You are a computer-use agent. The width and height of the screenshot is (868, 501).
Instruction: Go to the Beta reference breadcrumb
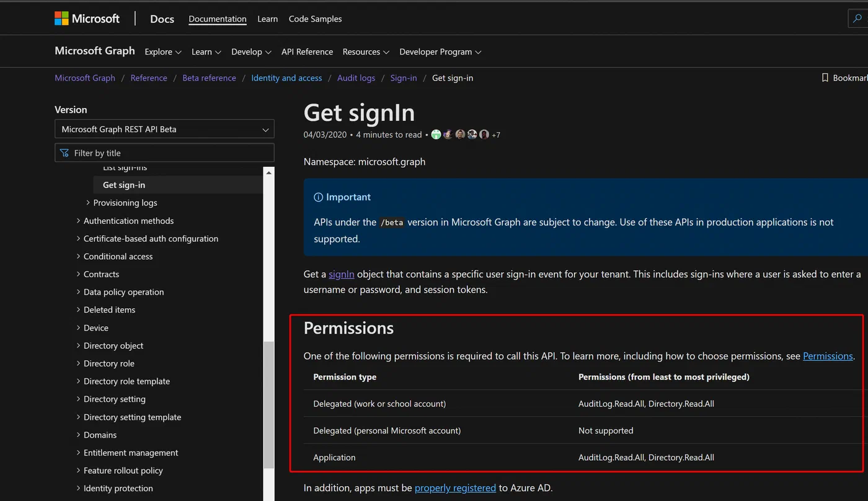[x=209, y=78]
